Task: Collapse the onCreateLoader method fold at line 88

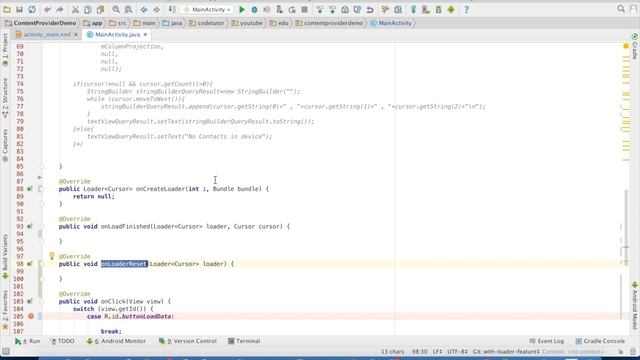Action: coord(42,189)
